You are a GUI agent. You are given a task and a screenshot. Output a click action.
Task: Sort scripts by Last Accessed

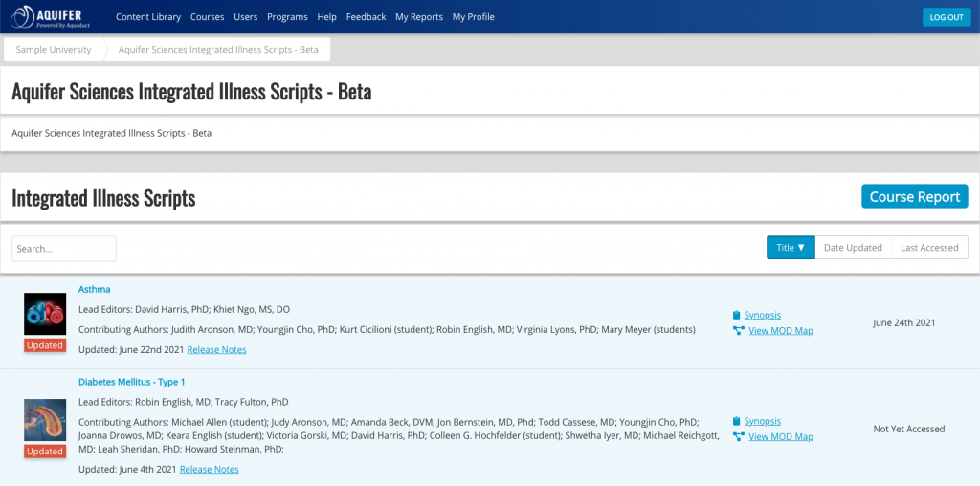tap(929, 248)
